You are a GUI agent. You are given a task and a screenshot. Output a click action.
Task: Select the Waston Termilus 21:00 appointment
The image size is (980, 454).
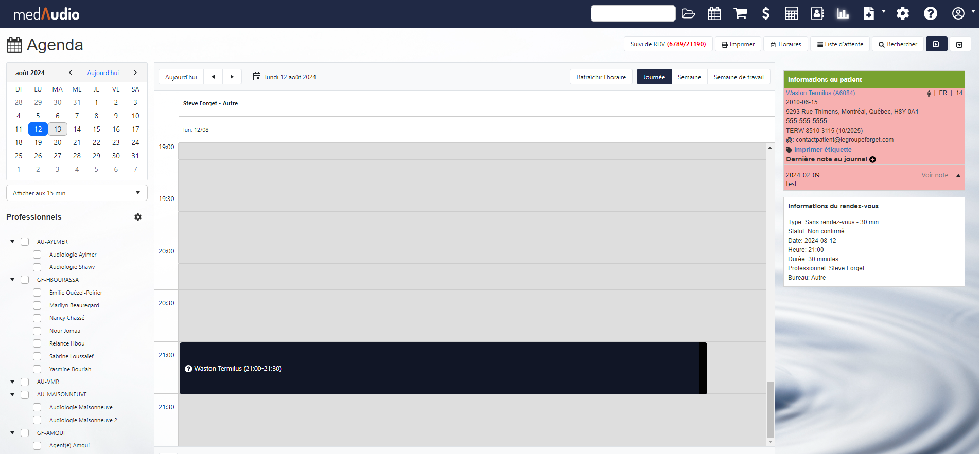coord(443,368)
